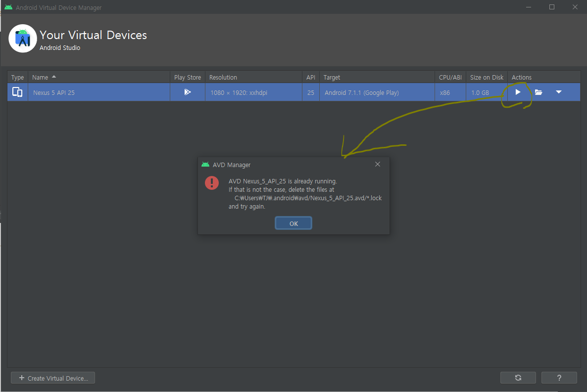Click the 'Android 7.1.1 (Google Play)' target cell

point(377,92)
